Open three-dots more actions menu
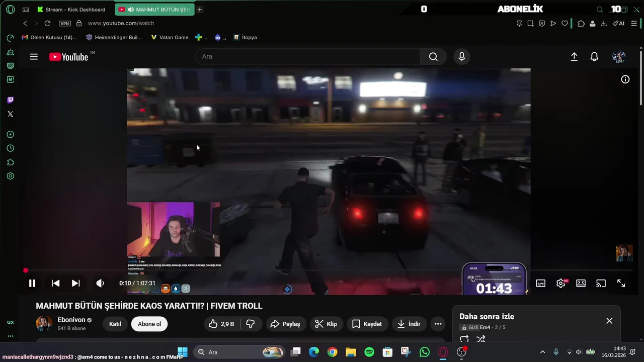The image size is (644, 362). tap(438, 324)
